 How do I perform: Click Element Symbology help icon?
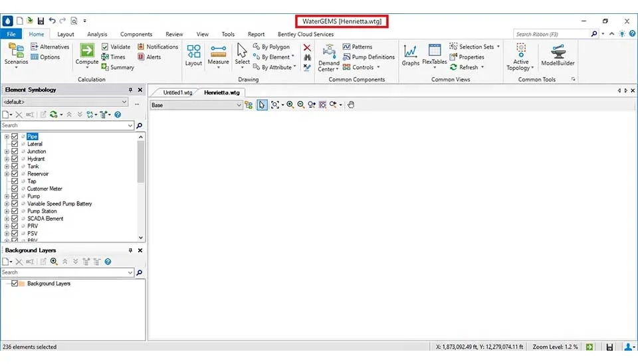point(118,115)
